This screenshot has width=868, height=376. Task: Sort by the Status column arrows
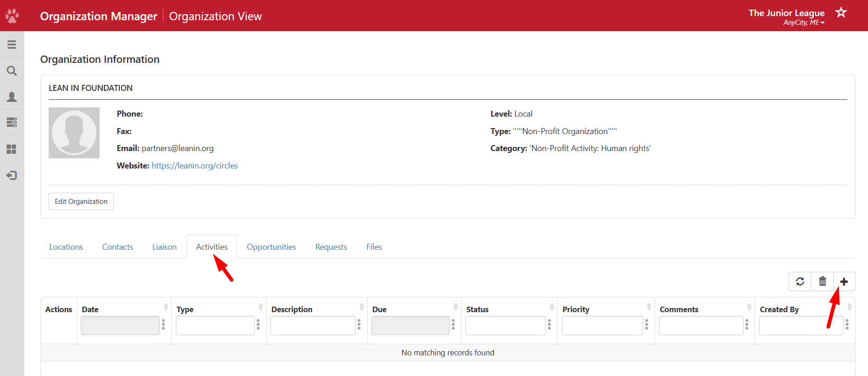[x=552, y=307]
